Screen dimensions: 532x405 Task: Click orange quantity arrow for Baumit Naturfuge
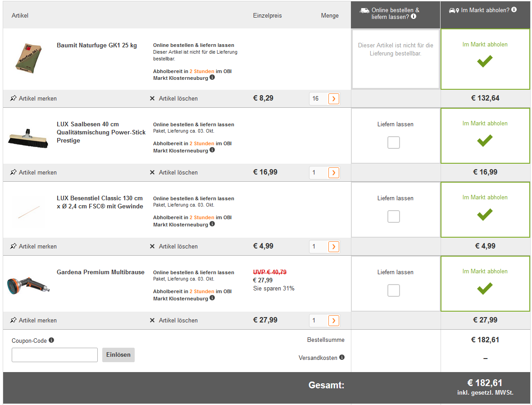(x=334, y=98)
